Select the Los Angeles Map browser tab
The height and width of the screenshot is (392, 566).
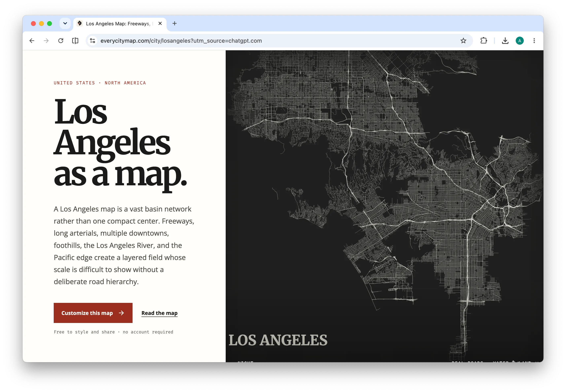point(120,24)
